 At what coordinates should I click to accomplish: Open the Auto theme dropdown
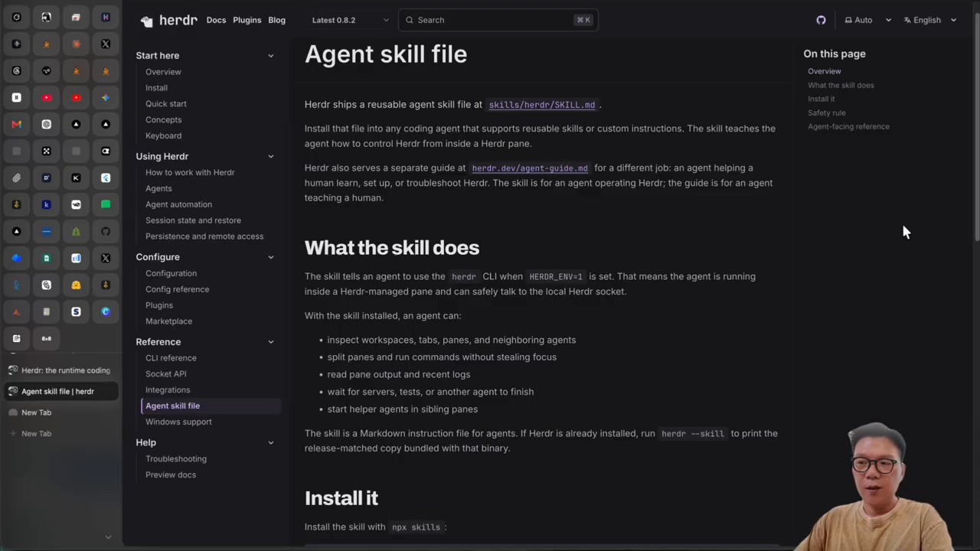(867, 20)
